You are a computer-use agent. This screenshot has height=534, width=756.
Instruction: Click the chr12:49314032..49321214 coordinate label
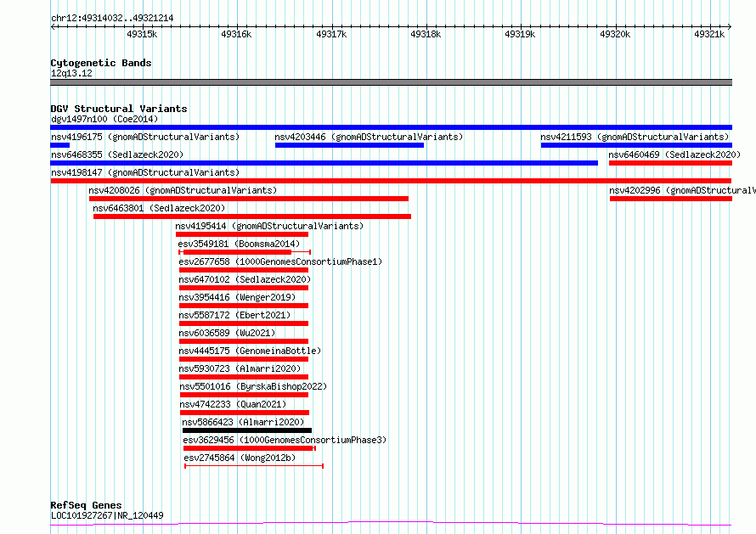coord(112,19)
